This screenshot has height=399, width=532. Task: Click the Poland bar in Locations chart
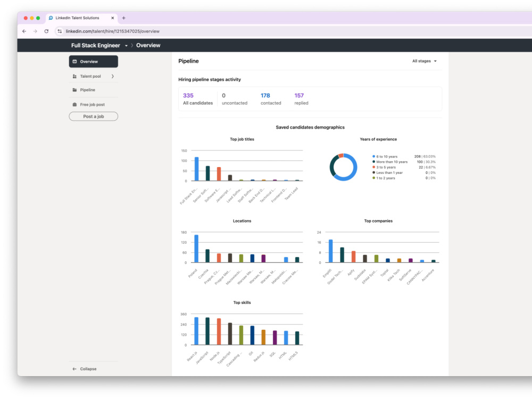tap(196, 248)
